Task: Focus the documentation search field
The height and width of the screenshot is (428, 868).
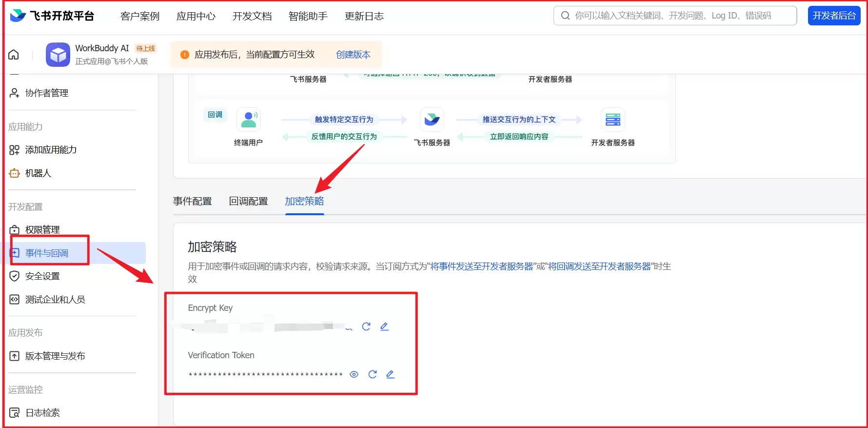Action: click(x=675, y=16)
